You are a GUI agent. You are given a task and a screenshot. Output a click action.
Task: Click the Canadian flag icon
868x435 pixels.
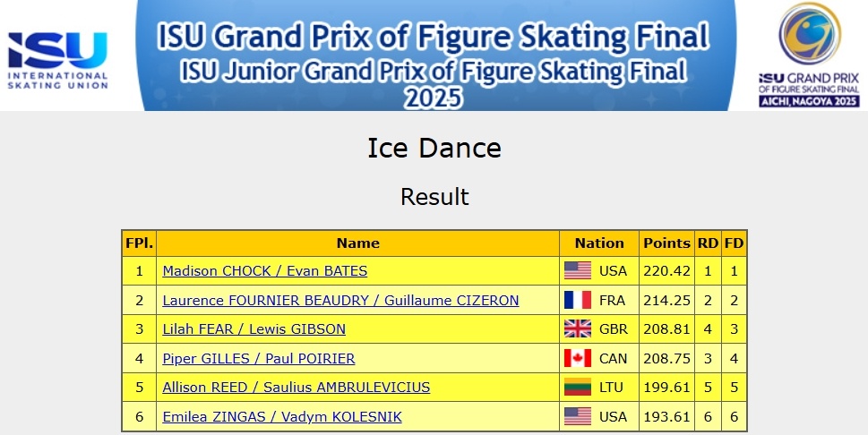578,359
